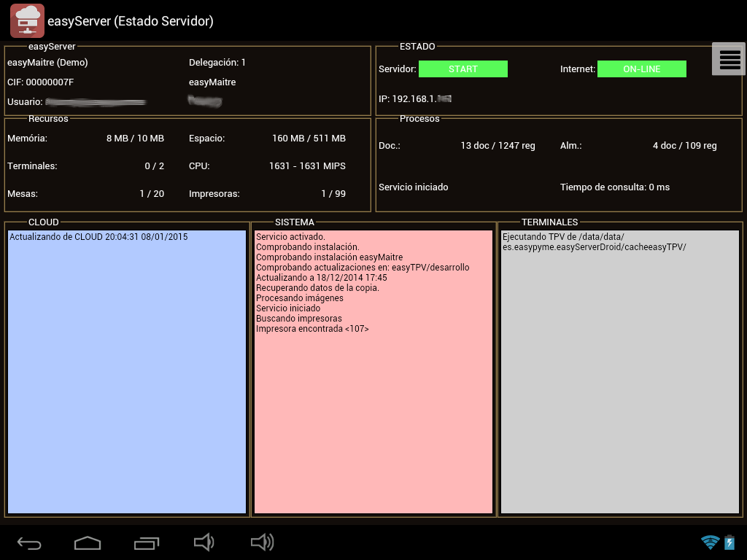Image resolution: width=747 pixels, height=560 pixels.
Task: Select 'Comprobando actualizaciones en: easyTPV/desarrollo' line
Action: [x=363, y=268]
